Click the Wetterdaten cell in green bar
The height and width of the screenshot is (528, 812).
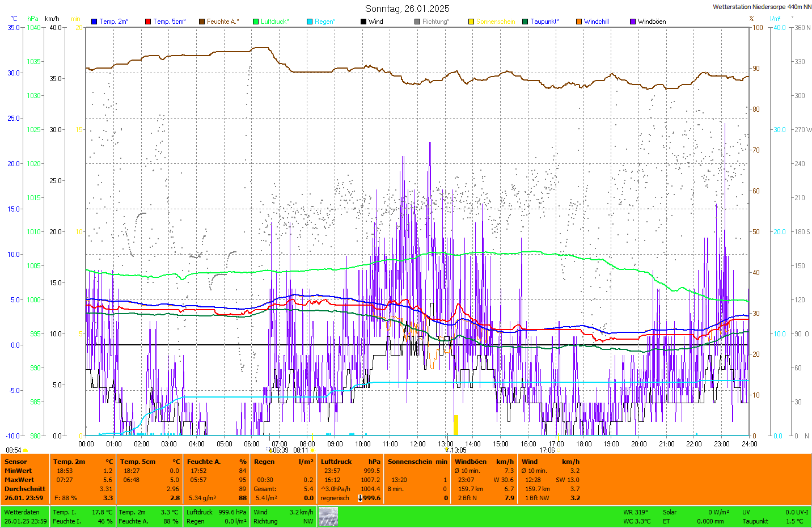point(22,512)
